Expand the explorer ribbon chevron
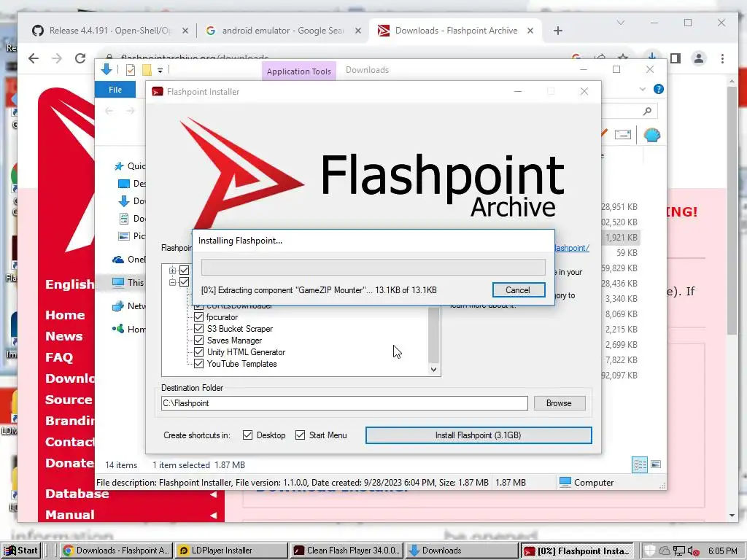 [643, 89]
